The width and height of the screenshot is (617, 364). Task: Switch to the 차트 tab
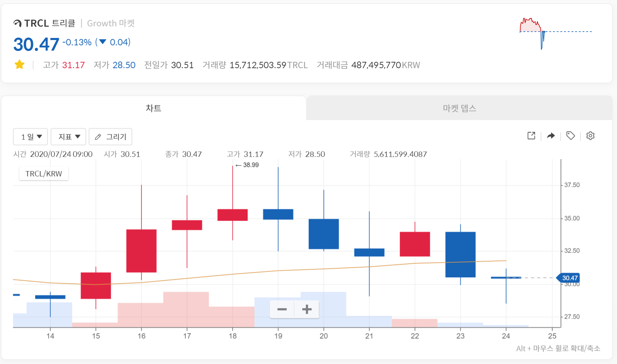[154, 108]
